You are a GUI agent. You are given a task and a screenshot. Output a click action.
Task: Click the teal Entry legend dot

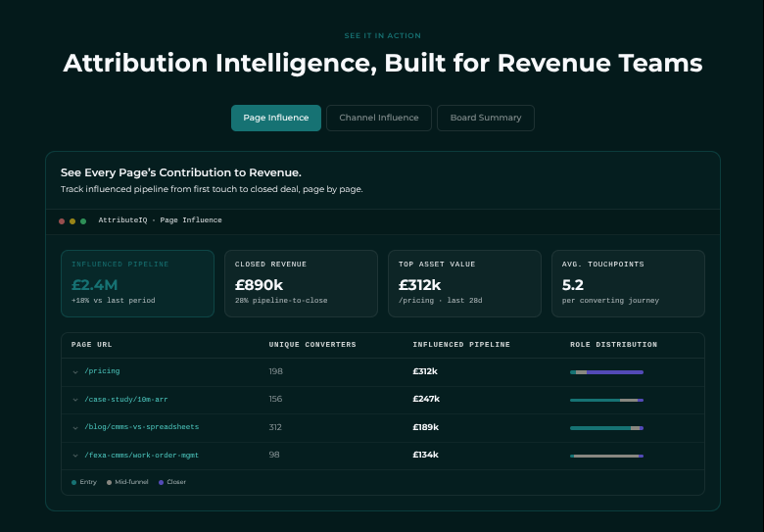pyautogui.click(x=74, y=482)
